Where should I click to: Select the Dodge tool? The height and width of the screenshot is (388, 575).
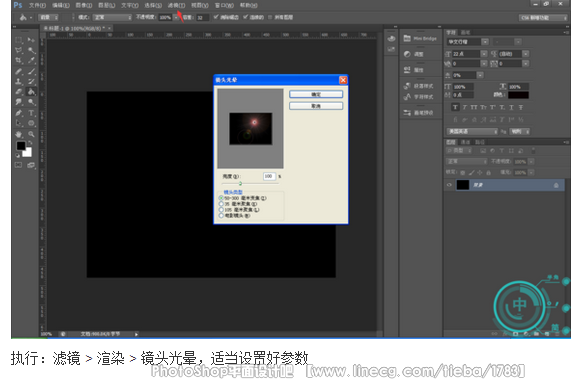click(31, 102)
